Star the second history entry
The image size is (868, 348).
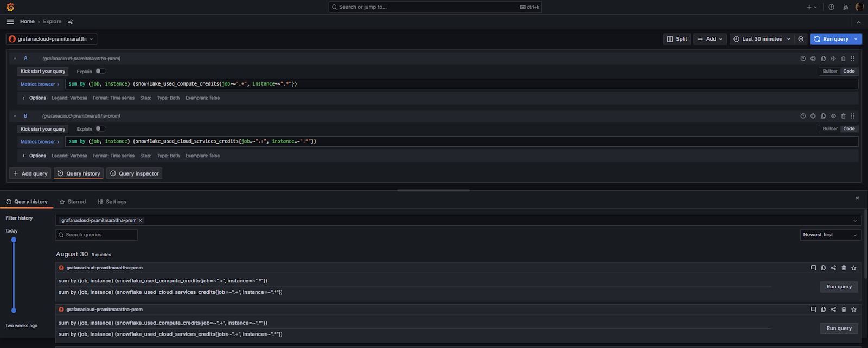click(x=854, y=310)
